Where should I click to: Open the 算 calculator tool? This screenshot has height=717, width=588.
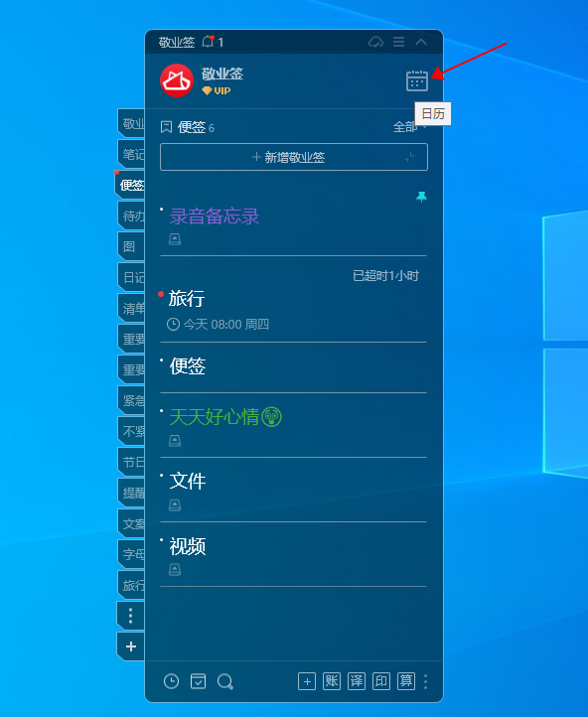[x=406, y=681]
